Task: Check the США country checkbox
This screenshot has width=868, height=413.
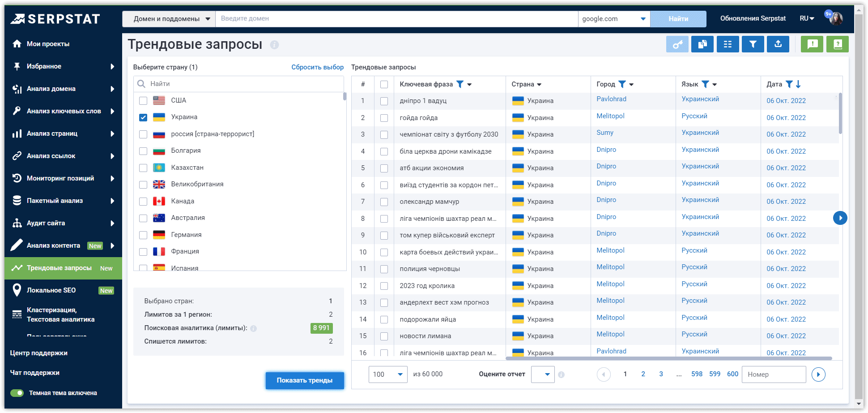Action: pyautogui.click(x=143, y=101)
